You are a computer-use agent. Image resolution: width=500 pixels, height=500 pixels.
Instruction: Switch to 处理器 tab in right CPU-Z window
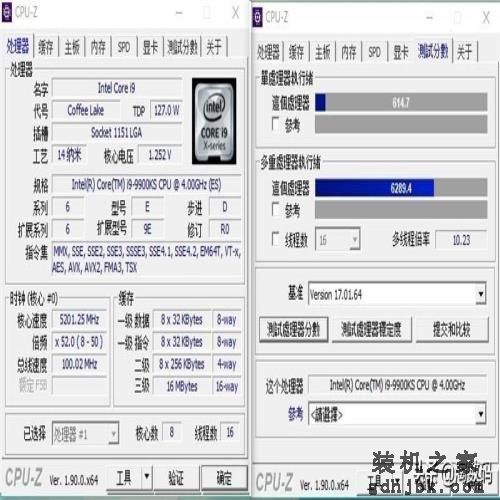point(268,52)
